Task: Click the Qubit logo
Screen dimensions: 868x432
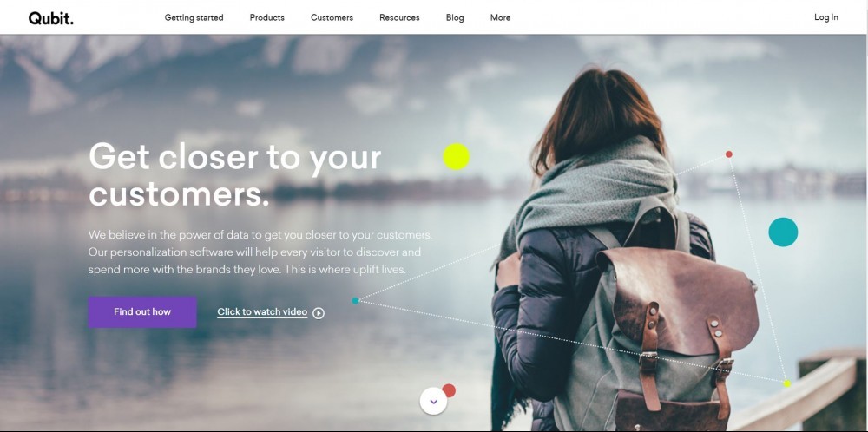Action: point(51,18)
